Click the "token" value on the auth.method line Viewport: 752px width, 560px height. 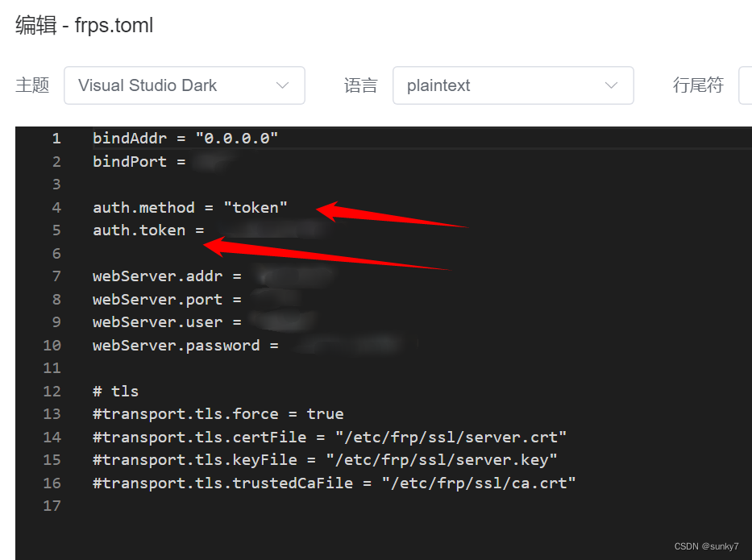(x=256, y=208)
